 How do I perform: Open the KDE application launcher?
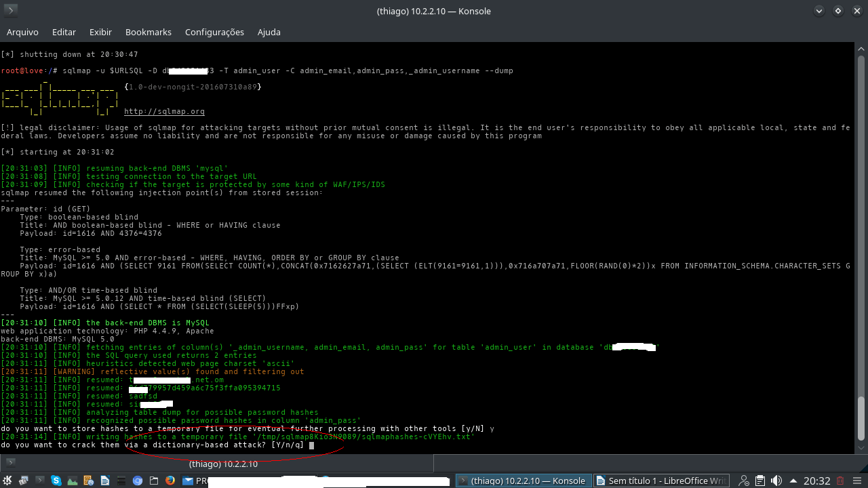click(7, 481)
